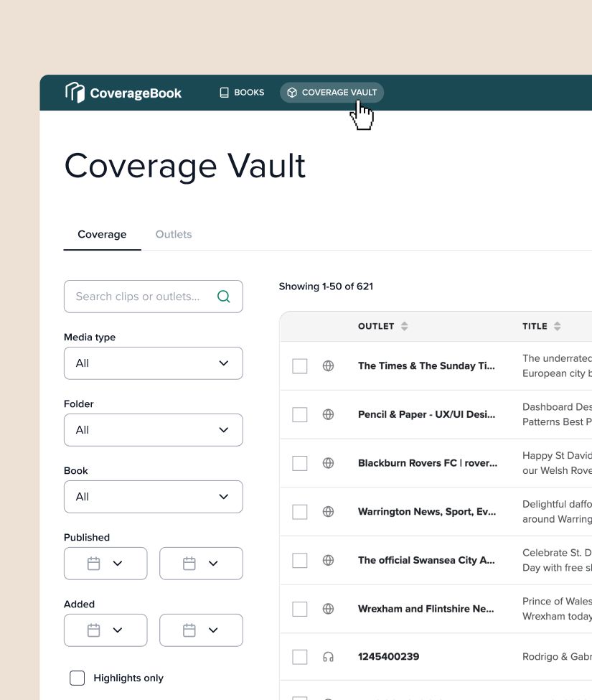Image resolution: width=592 pixels, height=700 pixels.
Task: Click globe icon in The Times row
Action: click(329, 366)
